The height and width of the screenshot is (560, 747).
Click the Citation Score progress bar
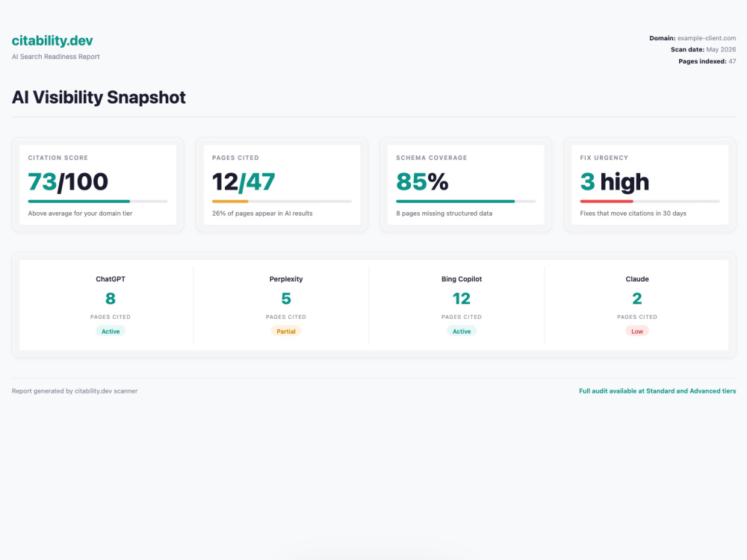pyautogui.click(x=98, y=202)
